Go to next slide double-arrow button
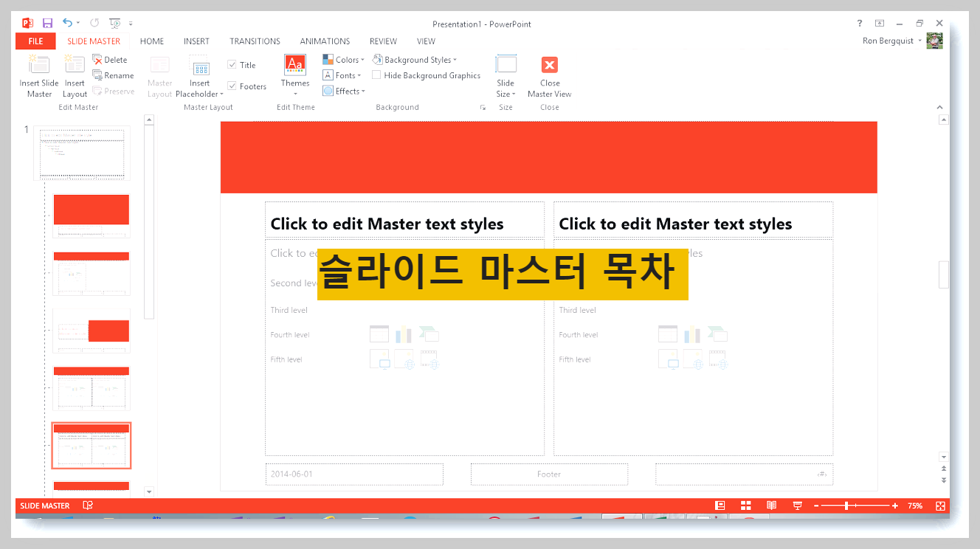 943,480
